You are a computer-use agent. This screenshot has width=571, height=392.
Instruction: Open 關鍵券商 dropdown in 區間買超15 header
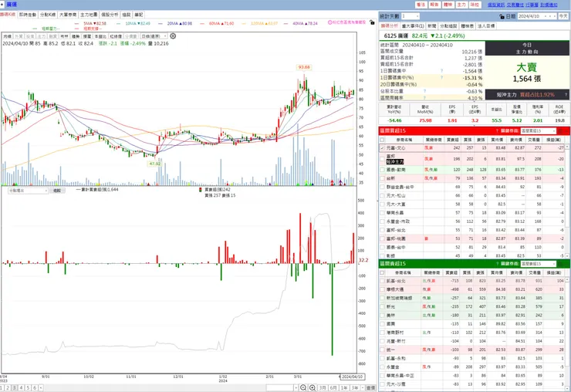(x=539, y=130)
